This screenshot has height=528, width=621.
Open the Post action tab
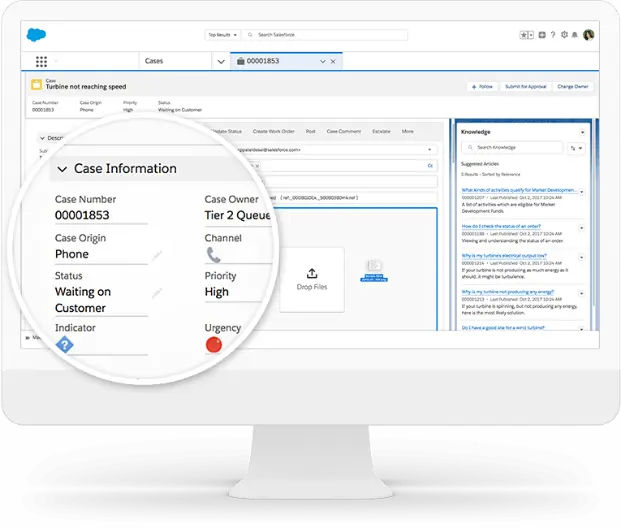tap(310, 131)
